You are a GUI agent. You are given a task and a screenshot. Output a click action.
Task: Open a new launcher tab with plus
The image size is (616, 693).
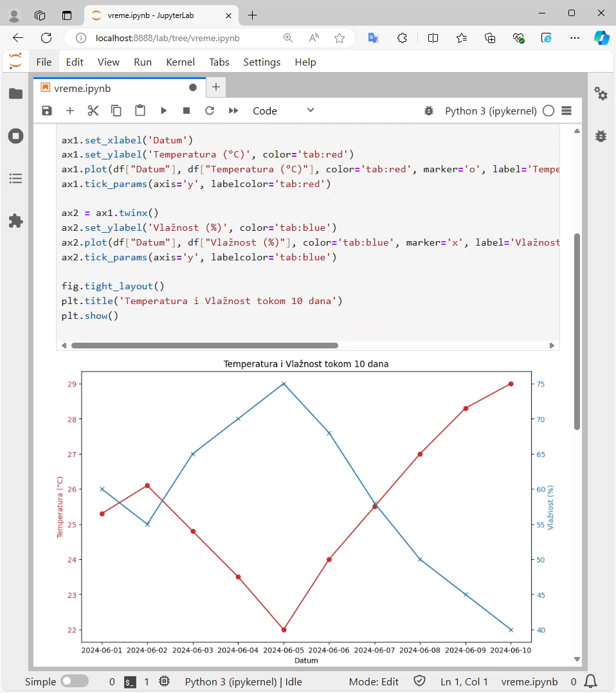point(216,87)
